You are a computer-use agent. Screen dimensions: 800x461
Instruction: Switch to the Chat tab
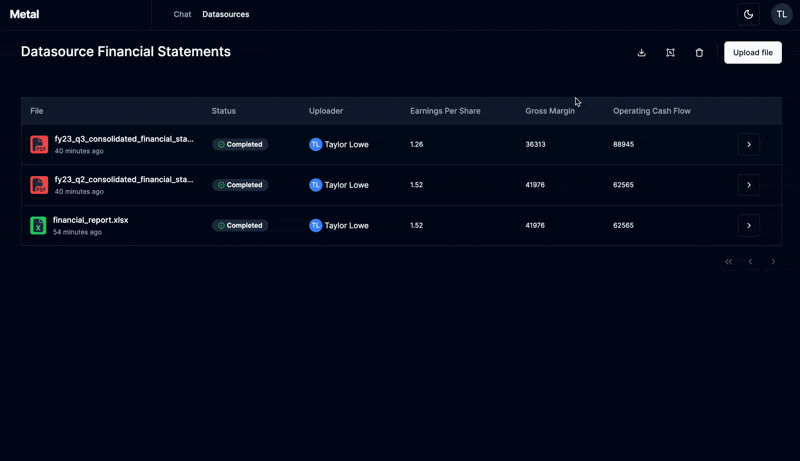182,15
